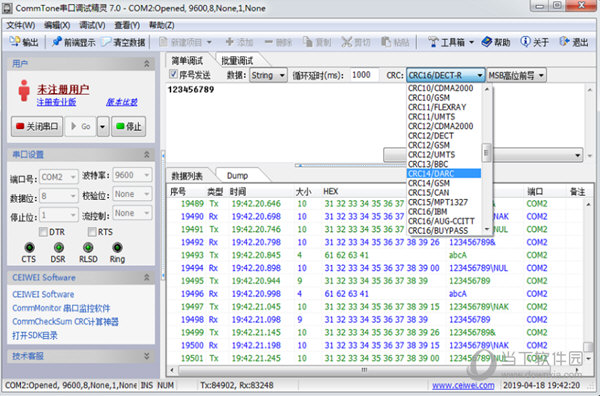The height and width of the screenshot is (396, 600).
Task: Enable the RTS checkbox
Action: pos(92,232)
